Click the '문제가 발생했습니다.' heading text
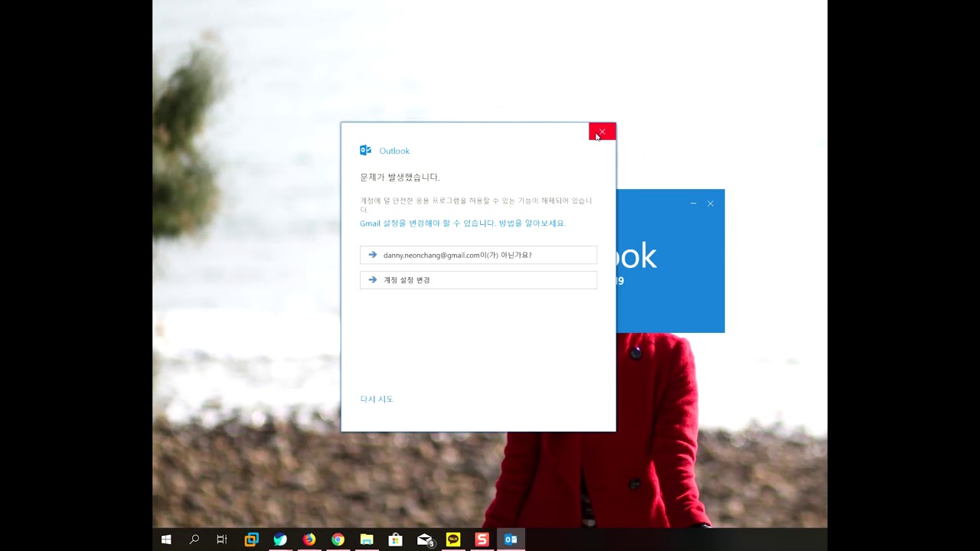This screenshot has height=551, width=980. [x=400, y=178]
